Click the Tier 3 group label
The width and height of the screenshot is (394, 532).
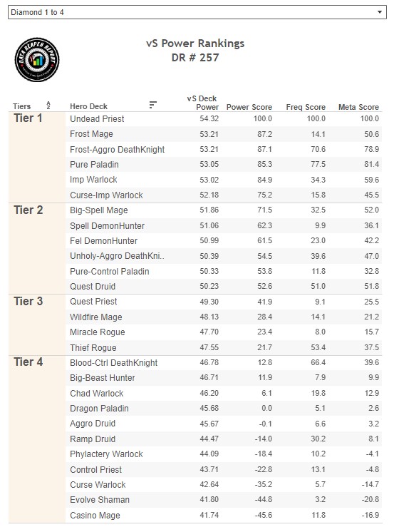(x=28, y=301)
